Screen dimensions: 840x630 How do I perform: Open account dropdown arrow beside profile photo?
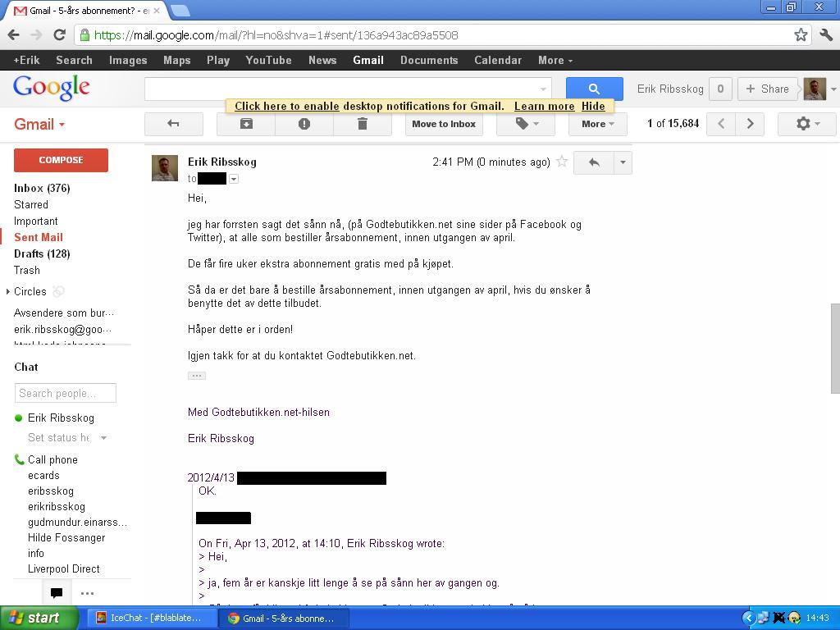833,89
